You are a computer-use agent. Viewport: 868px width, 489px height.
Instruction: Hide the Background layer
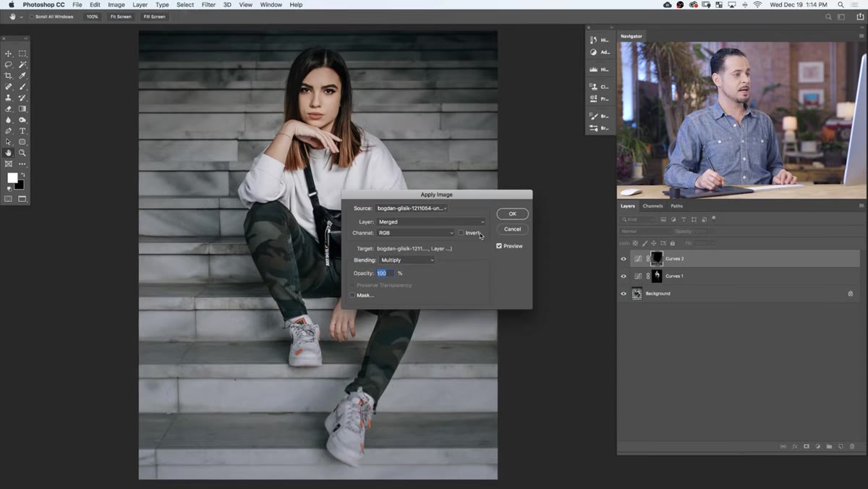(x=624, y=293)
